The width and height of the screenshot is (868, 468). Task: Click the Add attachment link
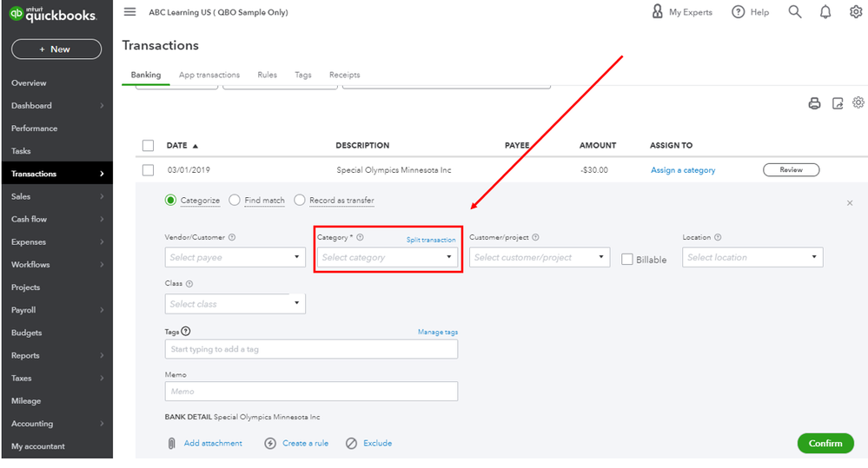click(x=213, y=443)
